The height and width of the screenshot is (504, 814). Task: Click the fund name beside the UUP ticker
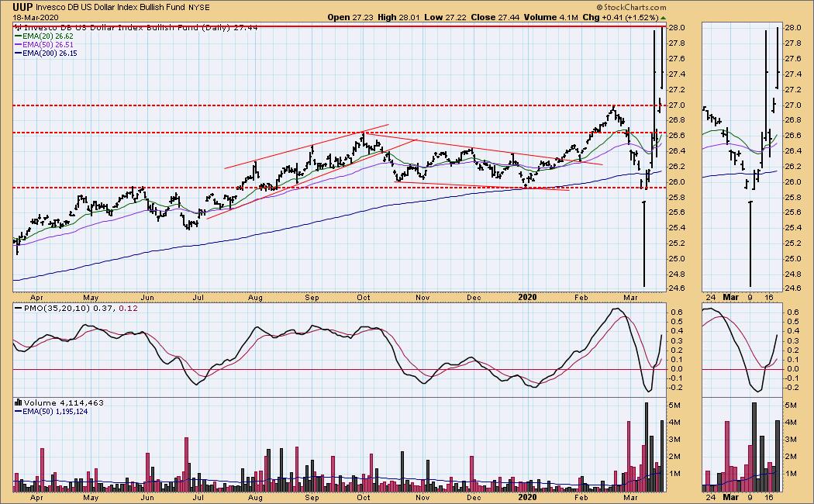tap(111, 8)
